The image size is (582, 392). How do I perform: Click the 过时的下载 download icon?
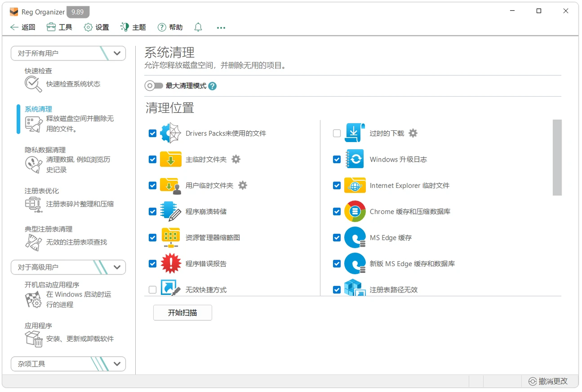(x=354, y=133)
